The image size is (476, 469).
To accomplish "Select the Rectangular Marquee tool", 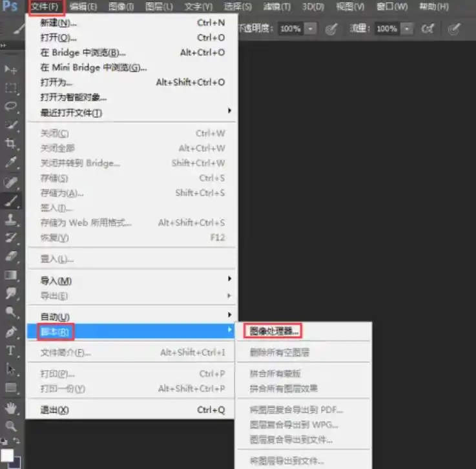I will [x=11, y=88].
